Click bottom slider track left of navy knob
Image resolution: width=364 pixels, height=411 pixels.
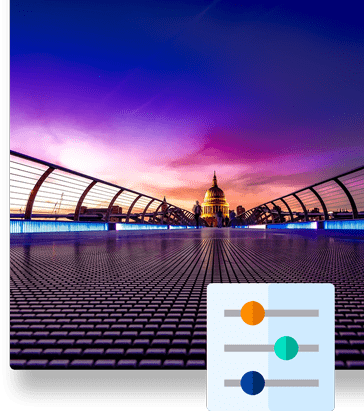[x=232, y=383]
